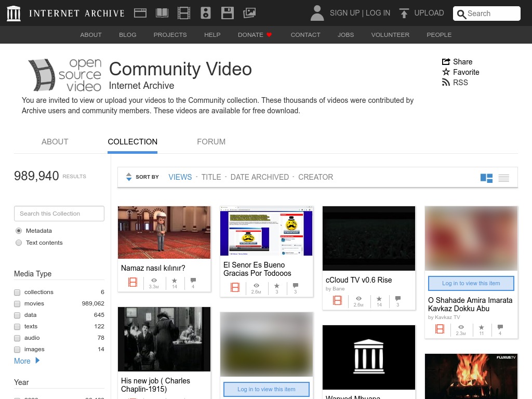
Task: Open PEOPLE in navigation bar
Action: (439, 35)
